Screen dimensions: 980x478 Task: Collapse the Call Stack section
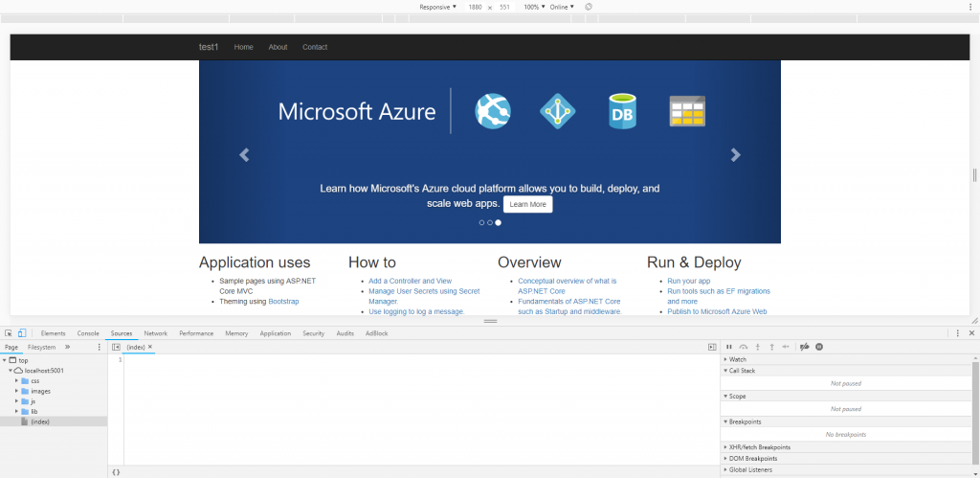pos(848,371)
